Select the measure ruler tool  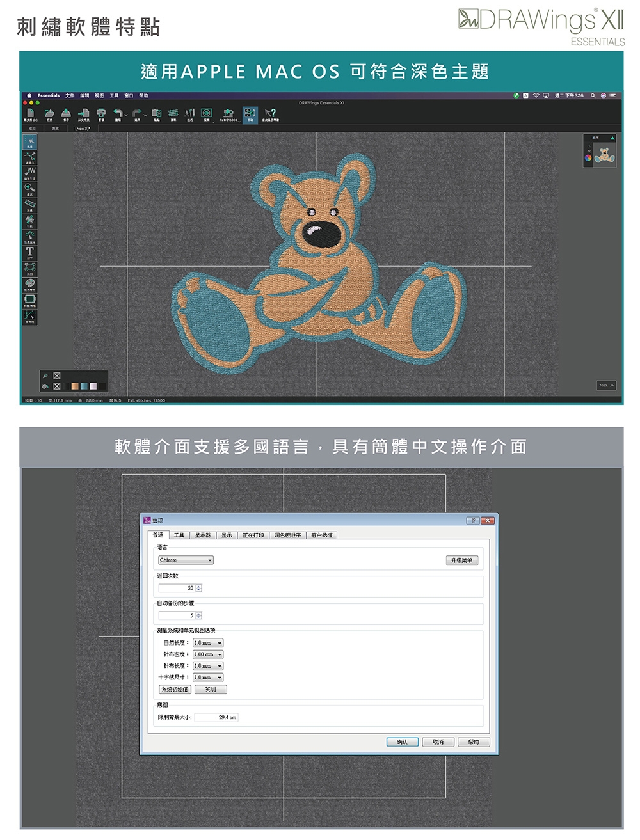pyautogui.click(x=29, y=204)
